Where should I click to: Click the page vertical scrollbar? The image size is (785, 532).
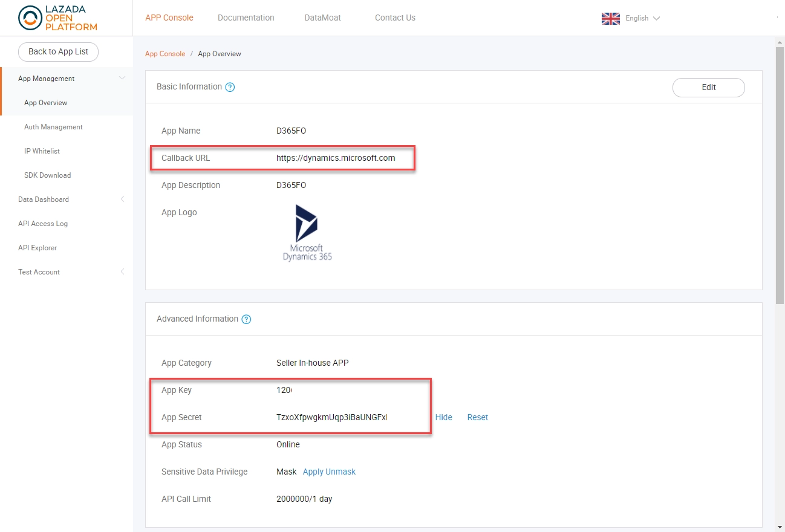(x=780, y=175)
